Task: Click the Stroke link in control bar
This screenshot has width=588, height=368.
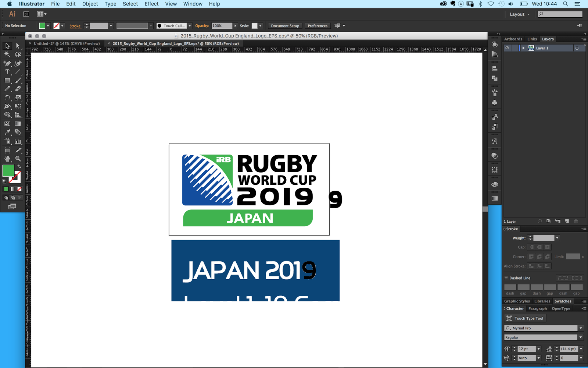Action: 75,26
